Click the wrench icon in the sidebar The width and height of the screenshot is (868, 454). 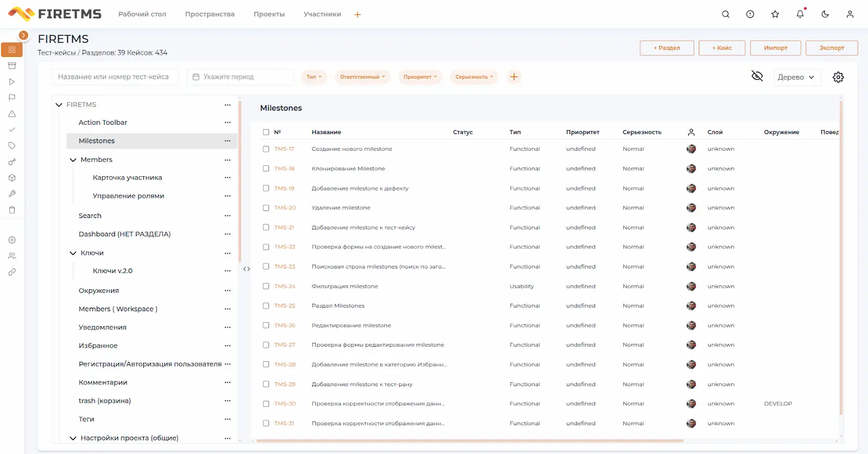[12, 194]
